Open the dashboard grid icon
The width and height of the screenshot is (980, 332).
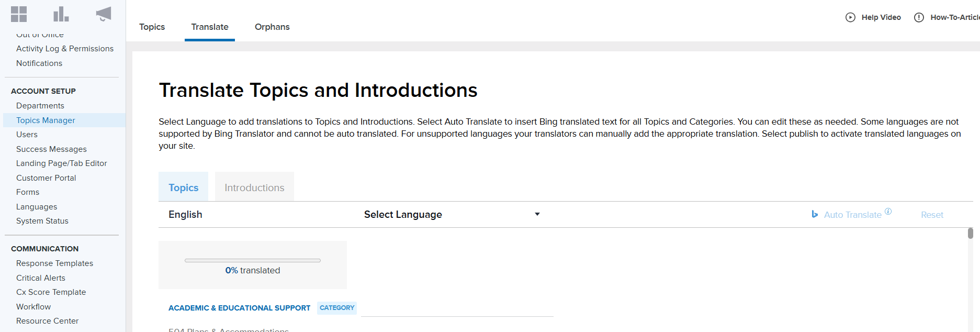(x=19, y=14)
